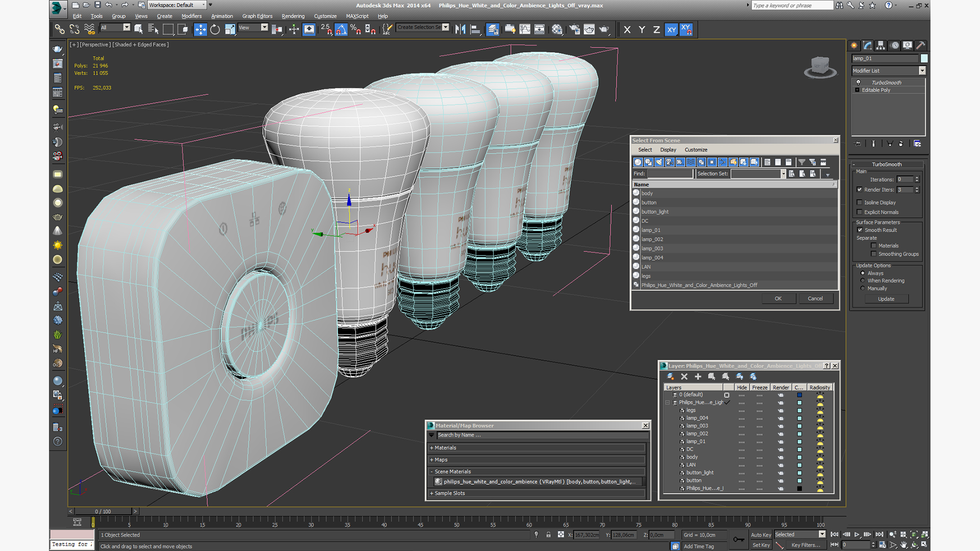Toggle the Percent Snap icon

pos(355,30)
